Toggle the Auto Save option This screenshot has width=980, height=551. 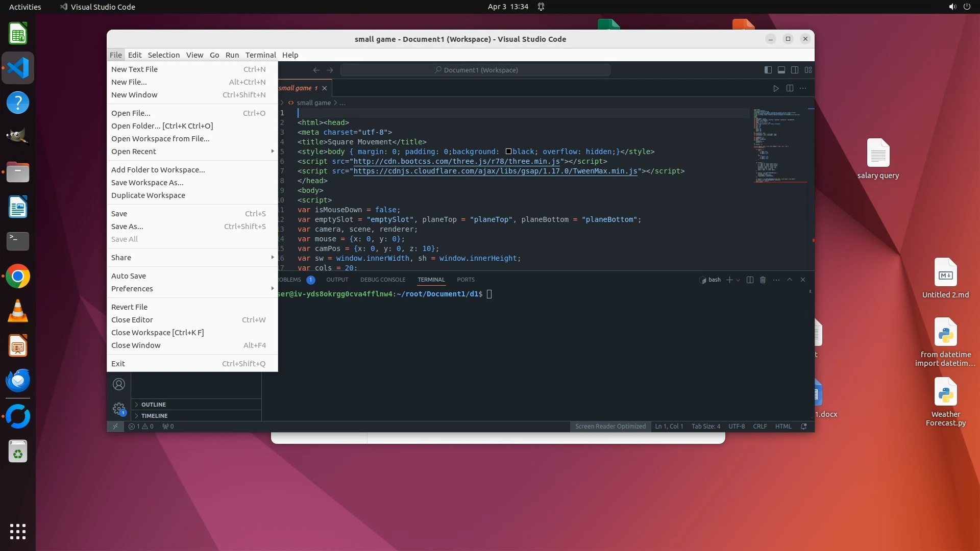(129, 275)
